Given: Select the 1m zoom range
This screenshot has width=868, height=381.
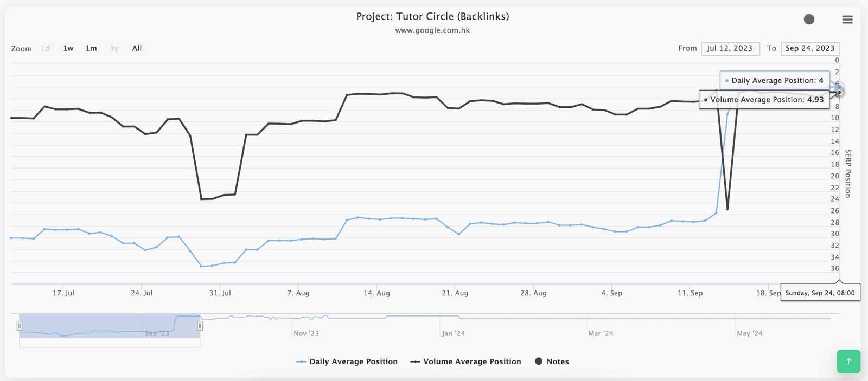Looking at the screenshot, I should click(x=91, y=48).
